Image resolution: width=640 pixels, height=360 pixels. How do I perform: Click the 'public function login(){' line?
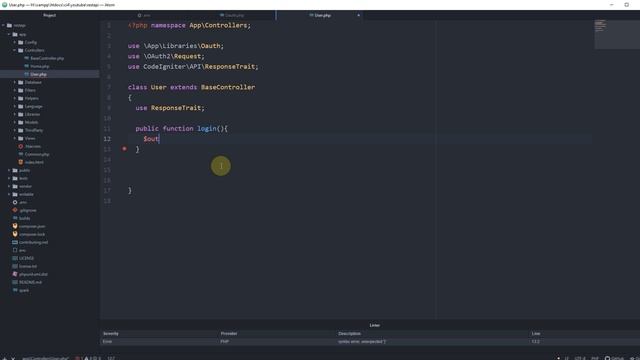(x=182, y=129)
